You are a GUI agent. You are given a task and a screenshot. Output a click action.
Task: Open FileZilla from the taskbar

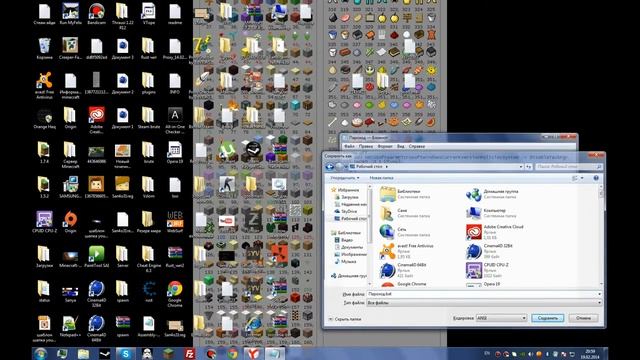coord(189,353)
